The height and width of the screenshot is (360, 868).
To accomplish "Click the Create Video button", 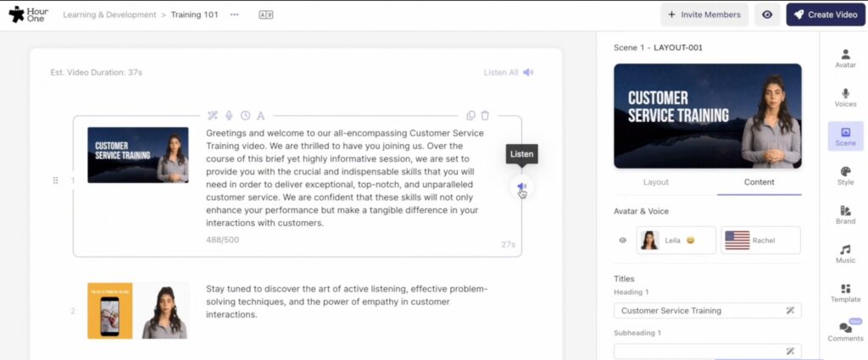I will coord(825,14).
